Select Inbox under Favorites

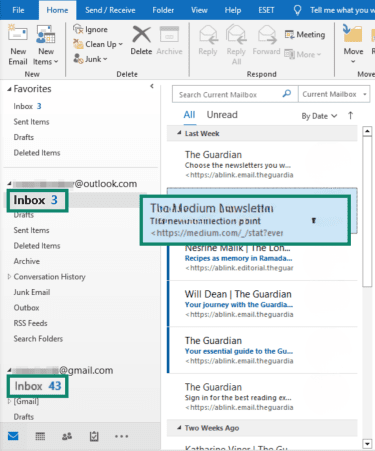pyautogui.click(x=27, y=106)
